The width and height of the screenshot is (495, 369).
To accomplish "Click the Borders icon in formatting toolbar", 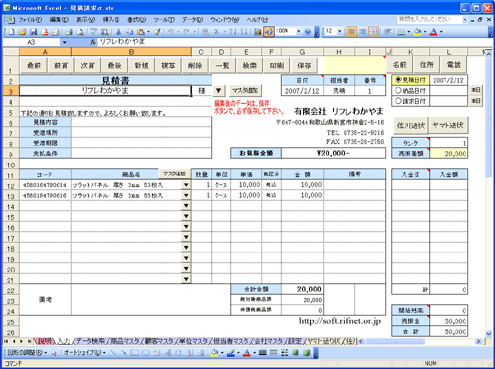I will (401, 32).
